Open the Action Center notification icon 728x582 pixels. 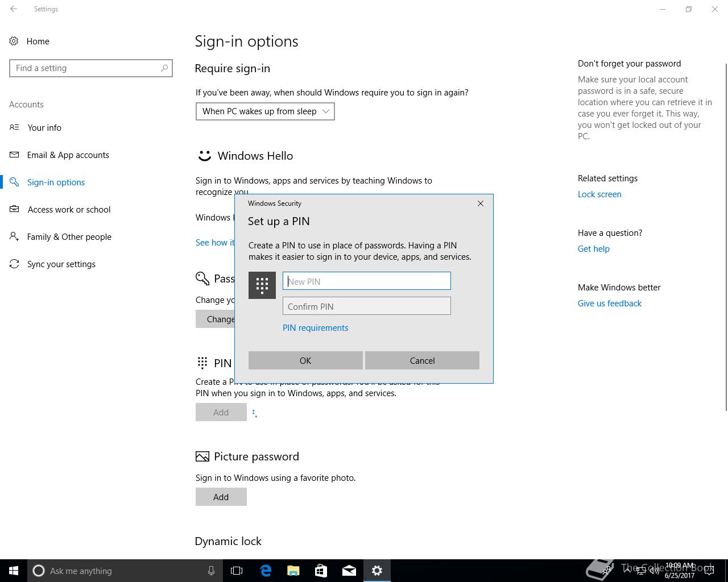click(709, 571)
